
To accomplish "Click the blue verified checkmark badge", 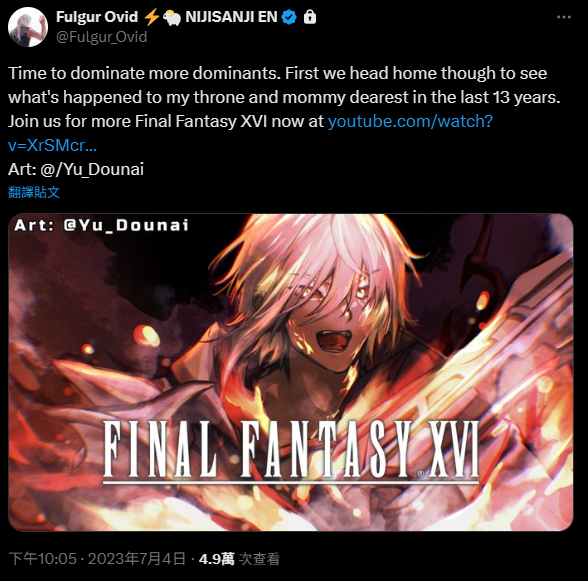I will click(289, 17).
